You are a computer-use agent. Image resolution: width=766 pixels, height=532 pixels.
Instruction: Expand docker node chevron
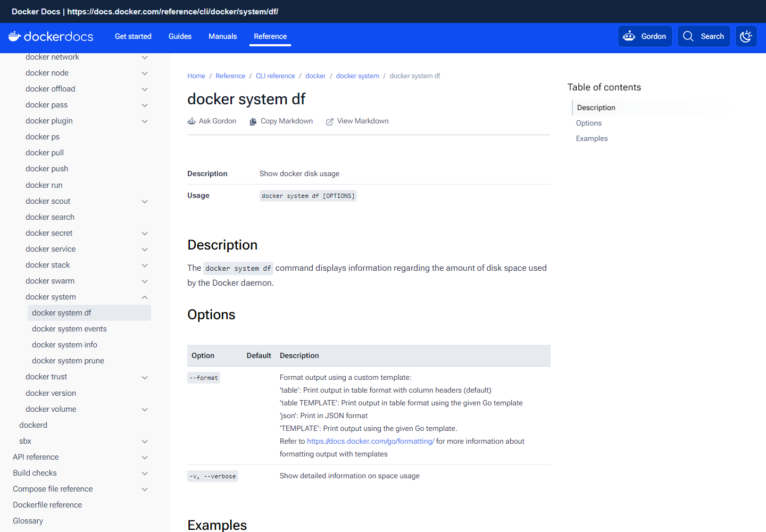(145, 73)
